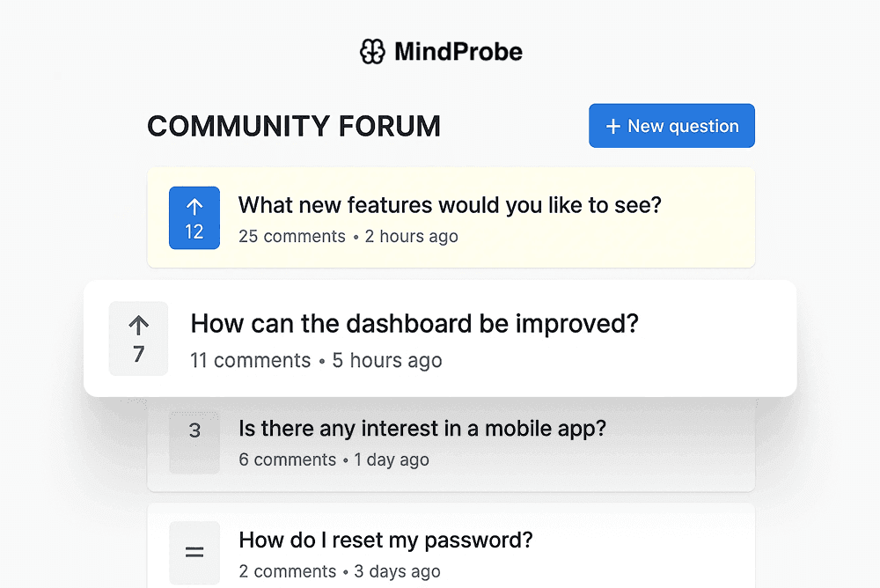
Task: Click the "1 day ago" timestamp
Action: pos(392,459)
